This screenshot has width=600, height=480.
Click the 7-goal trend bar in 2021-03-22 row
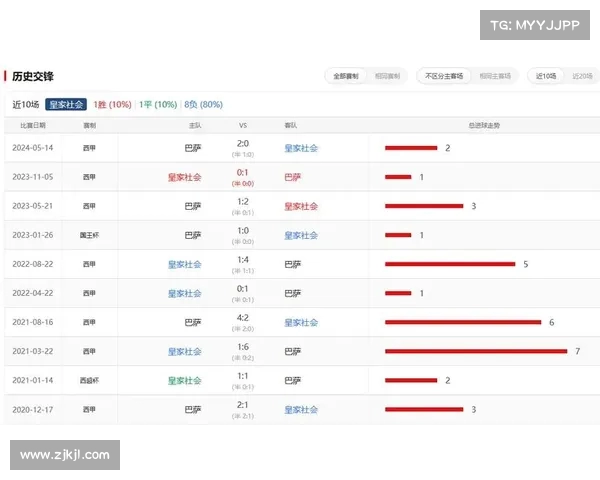coord(476,351)
